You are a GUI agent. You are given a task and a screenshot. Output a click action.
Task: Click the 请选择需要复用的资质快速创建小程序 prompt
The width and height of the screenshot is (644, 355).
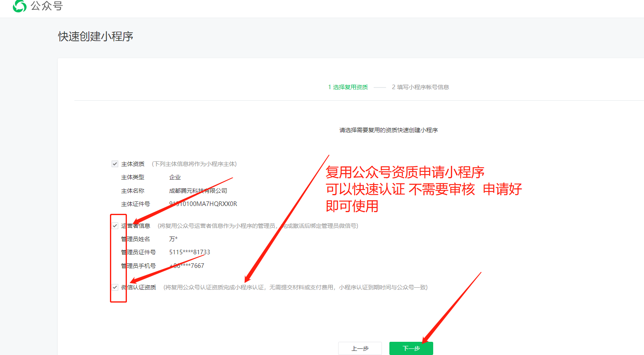point(389,130)
